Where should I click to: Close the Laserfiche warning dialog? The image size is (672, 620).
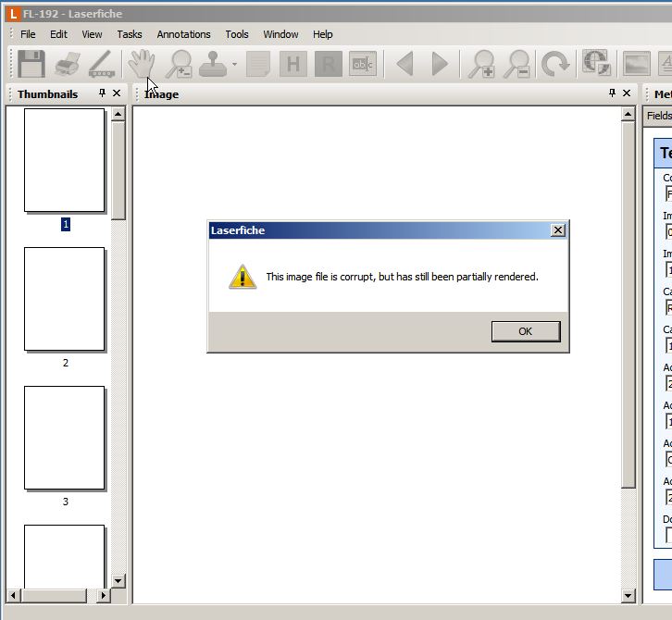coord(557,230)
